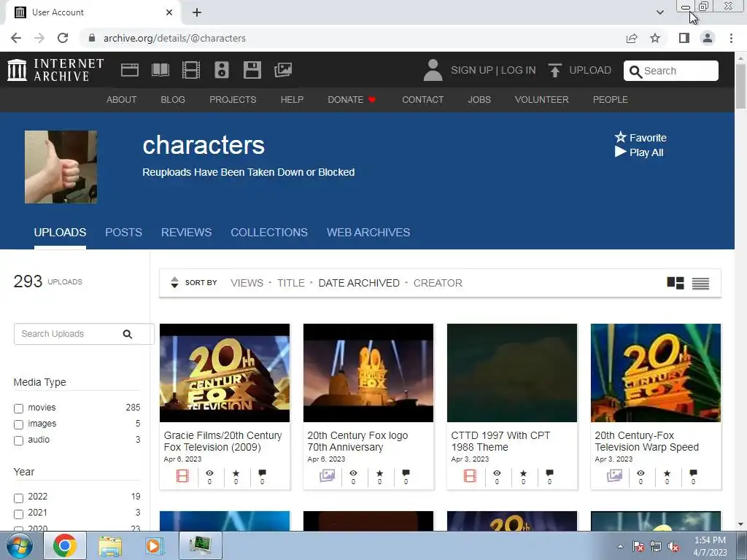
Task: Switch to the WEB ARCHIVES tab
Action: coord(368,233)
